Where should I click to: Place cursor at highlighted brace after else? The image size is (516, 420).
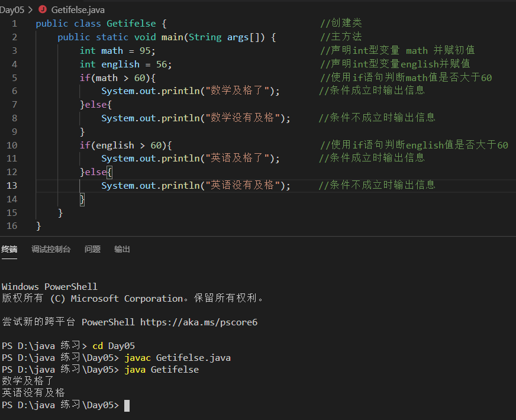[x=109, y=172]
